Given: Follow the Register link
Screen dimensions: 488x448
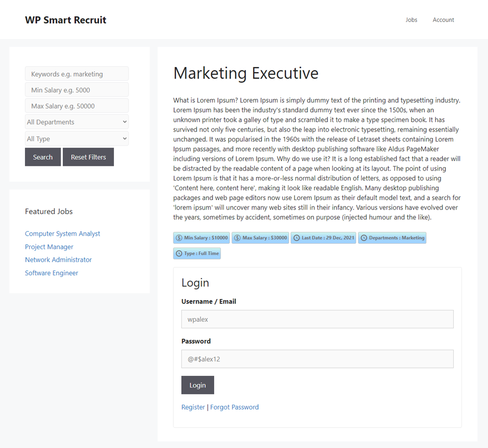Looking at the screenshot, I should coord(193,407).
